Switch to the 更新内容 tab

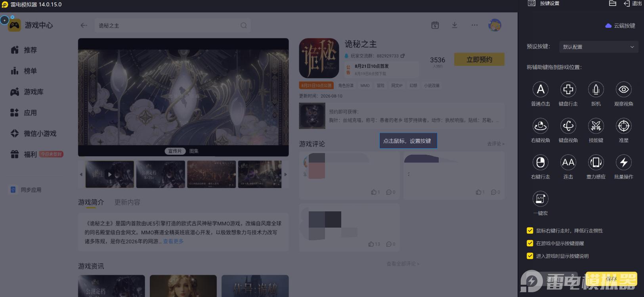click(x=127, y=202)
